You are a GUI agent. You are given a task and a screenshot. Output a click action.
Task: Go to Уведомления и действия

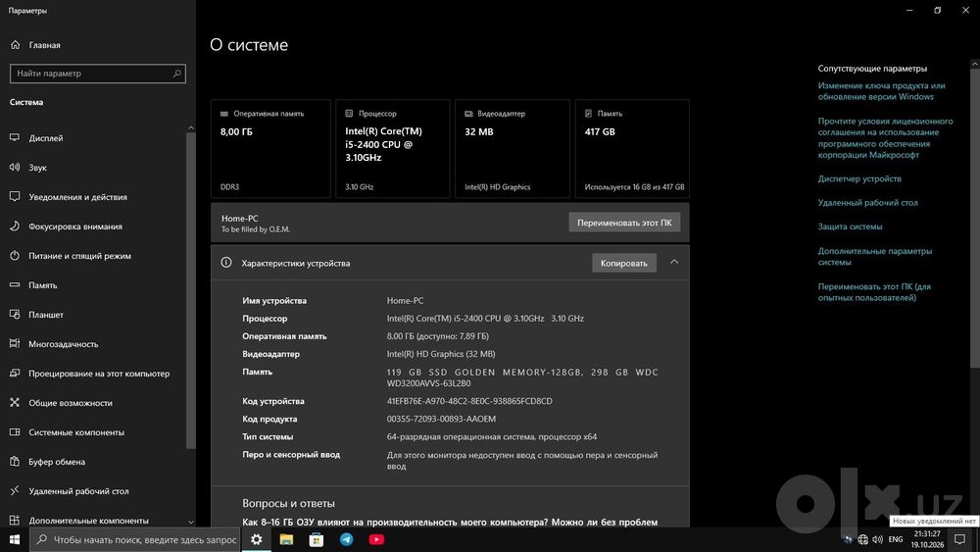coord(77,197)
